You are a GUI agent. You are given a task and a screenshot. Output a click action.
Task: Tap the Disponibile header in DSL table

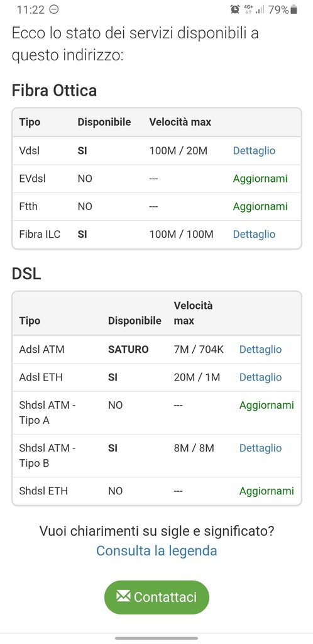tap(135, 321)
